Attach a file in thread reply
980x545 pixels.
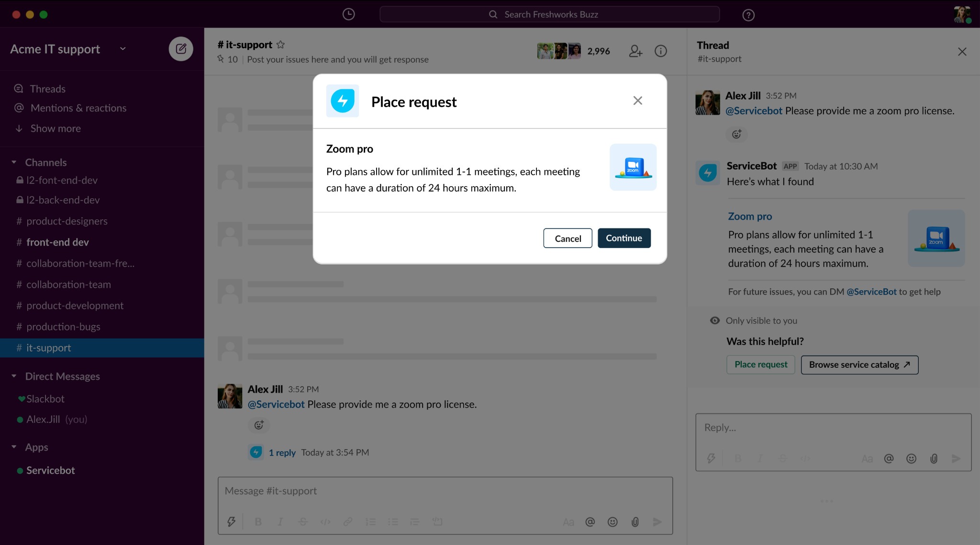click(x=934, y=458)
